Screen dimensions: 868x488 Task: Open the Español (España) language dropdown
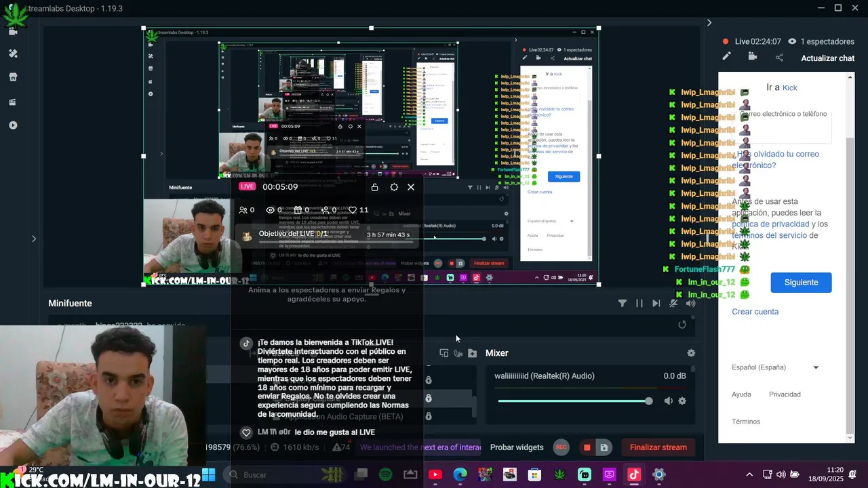[x=775, y=367]
